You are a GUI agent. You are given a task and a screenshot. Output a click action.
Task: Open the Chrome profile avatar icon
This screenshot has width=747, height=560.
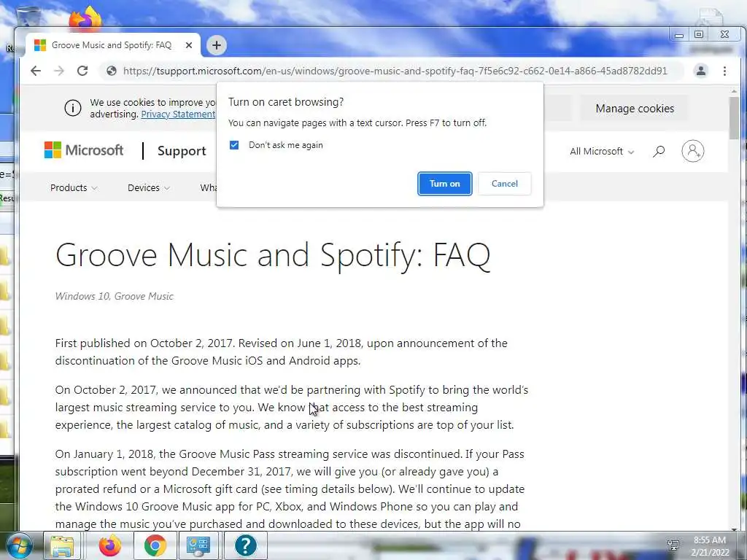coord(701,71)
